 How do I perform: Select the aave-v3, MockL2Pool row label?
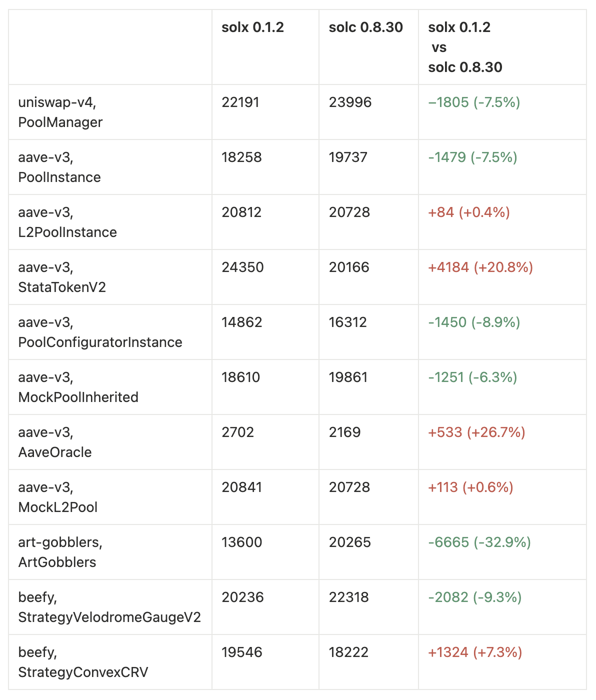57,497
